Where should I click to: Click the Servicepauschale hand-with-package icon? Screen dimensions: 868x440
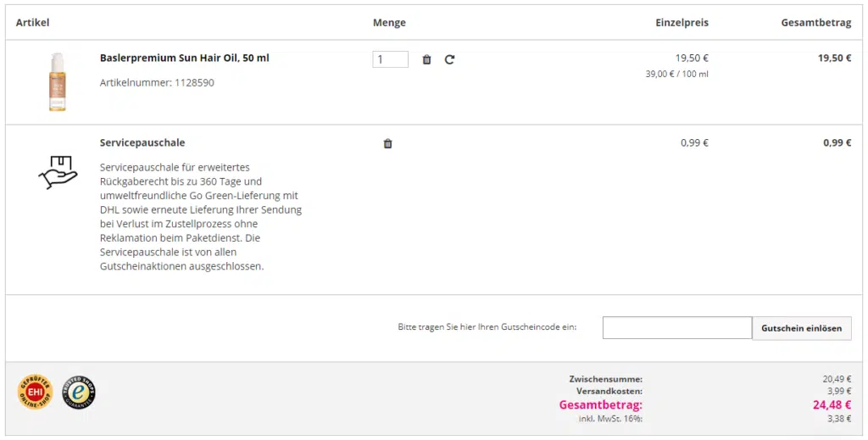(58, 172)
